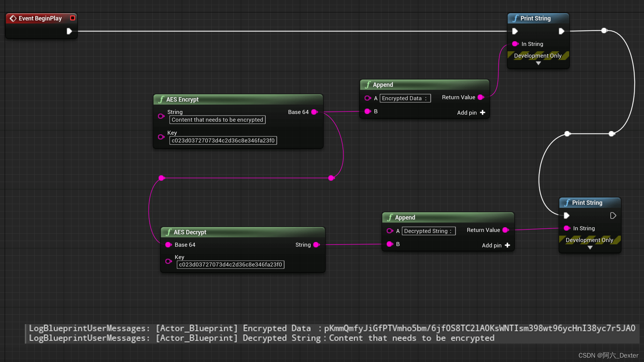Click the String input pin on AES Encrypt

161,116
